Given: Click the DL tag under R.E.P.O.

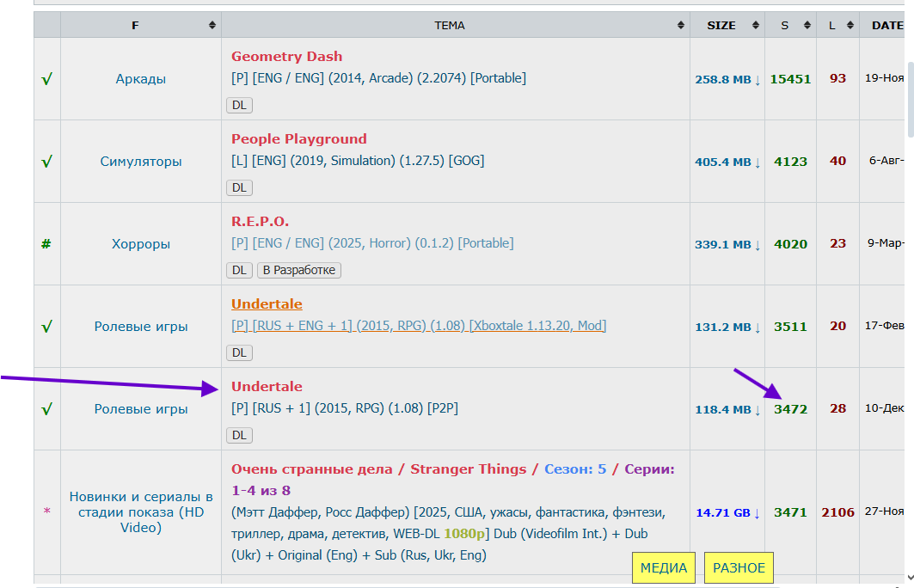Looking at the screenshot, I should [x=239, y=270].
